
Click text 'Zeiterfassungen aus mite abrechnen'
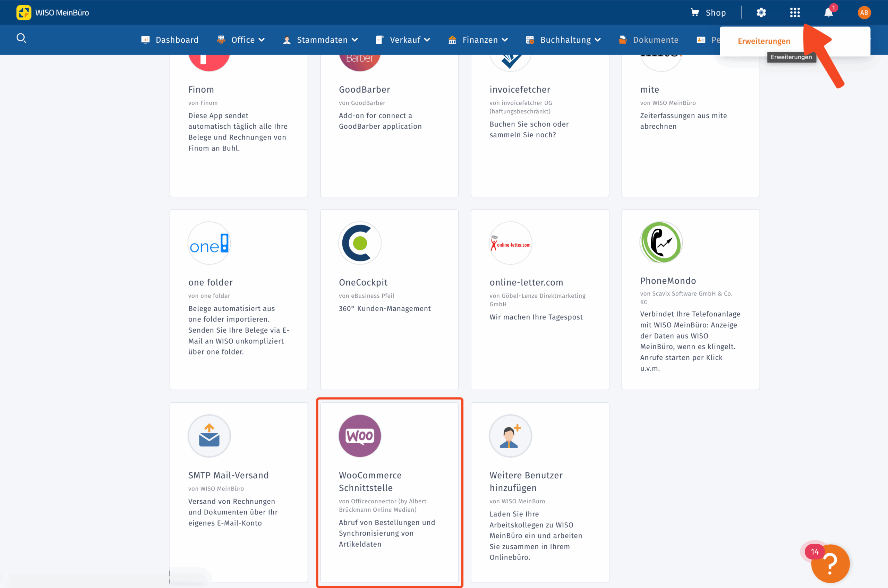tap(683, 121)
